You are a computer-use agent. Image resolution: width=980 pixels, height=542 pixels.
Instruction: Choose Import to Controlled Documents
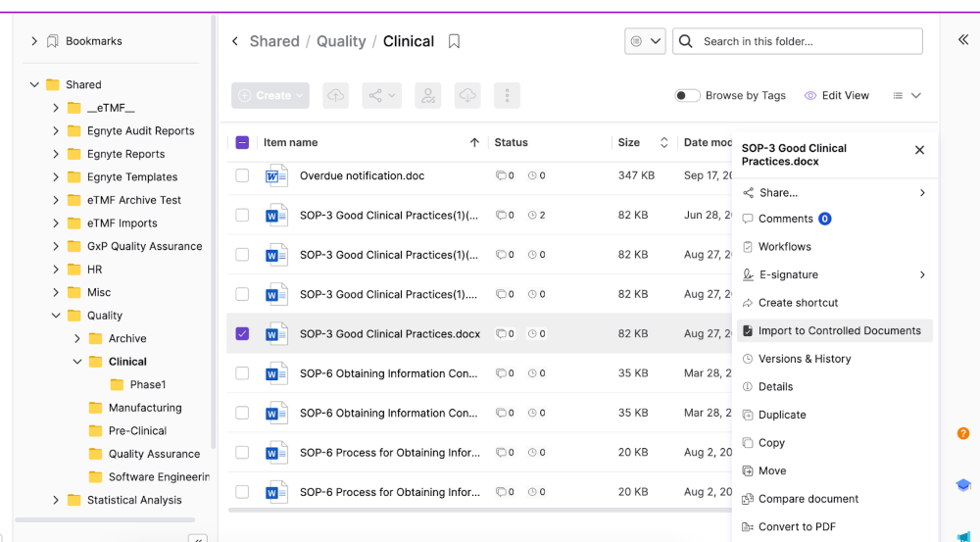coord(834,330)
